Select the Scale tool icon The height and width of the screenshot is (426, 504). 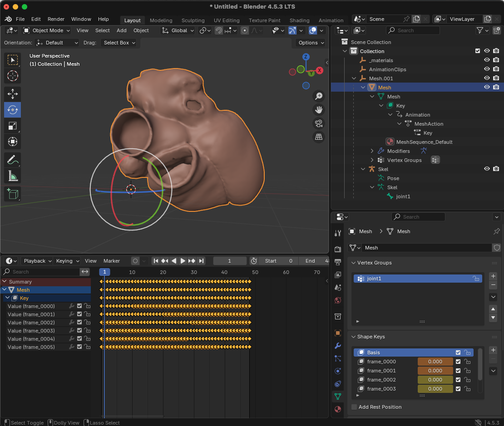(x=13, y=126)
